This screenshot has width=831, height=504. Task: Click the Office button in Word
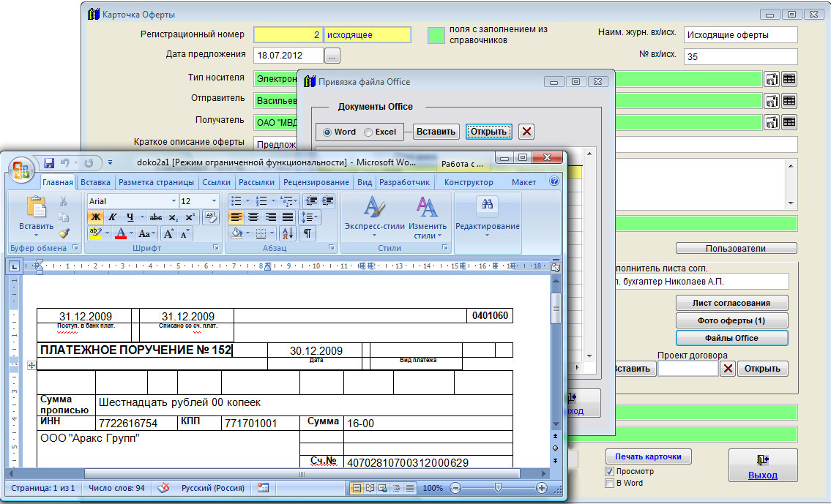pyautogui.click(x=21, y=171)
